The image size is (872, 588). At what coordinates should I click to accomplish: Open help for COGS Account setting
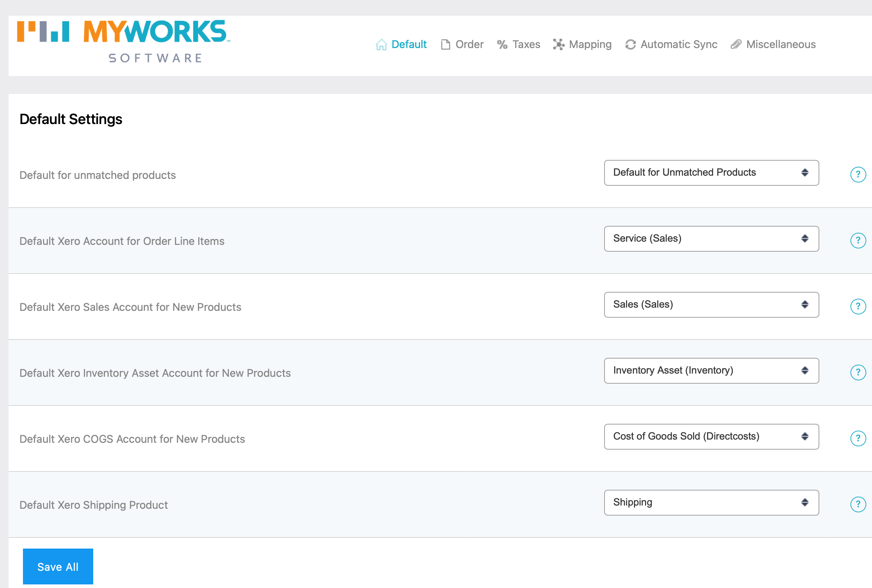pyautogui.click(x=858, y=438)
